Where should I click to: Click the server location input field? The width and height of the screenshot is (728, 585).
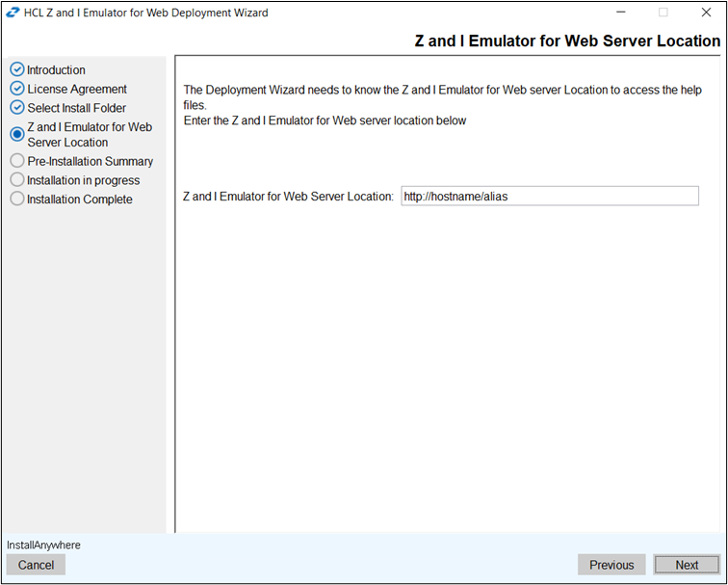[x=550, y=196]
